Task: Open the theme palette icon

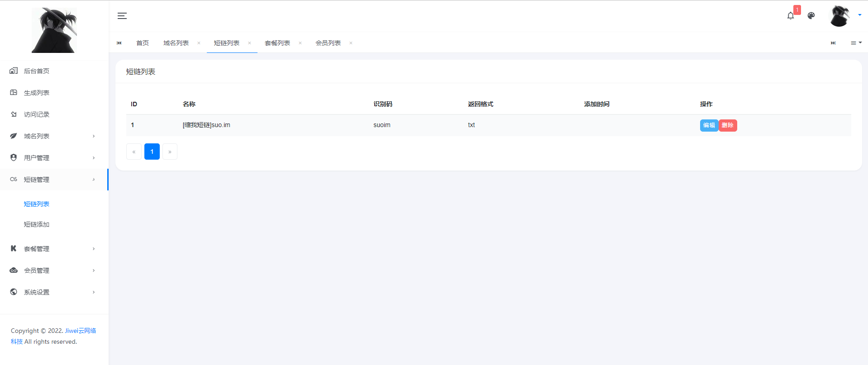Action: (811, 16)
